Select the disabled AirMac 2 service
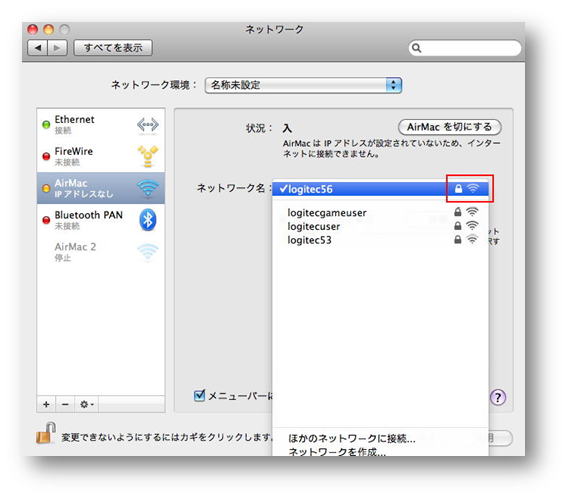 pos(101,252)
